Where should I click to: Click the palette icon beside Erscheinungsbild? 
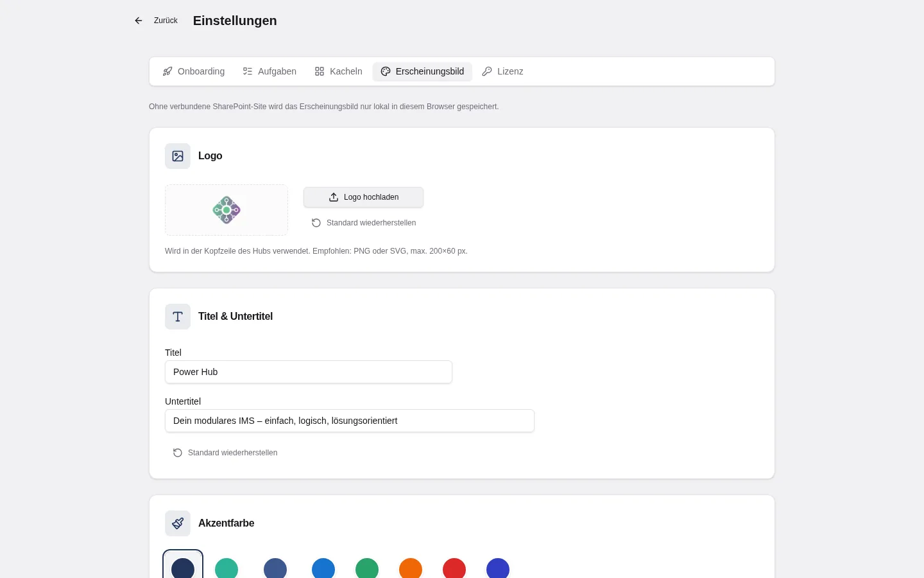coord(386,71)
